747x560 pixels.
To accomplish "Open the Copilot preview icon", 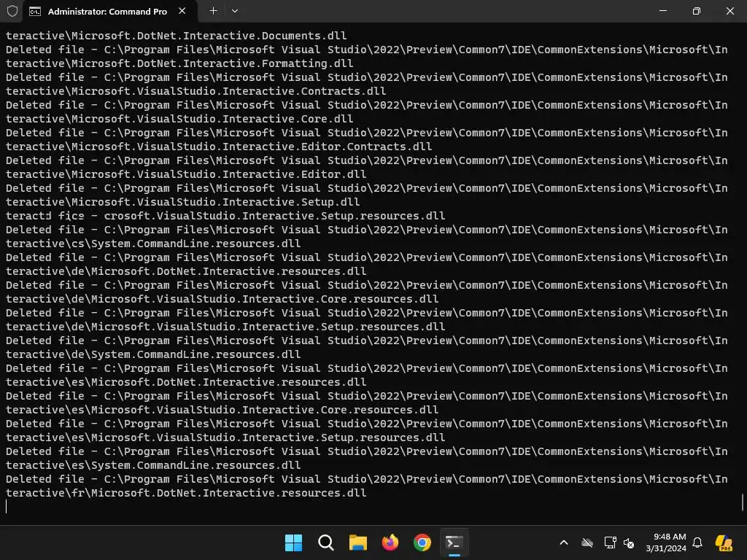I will [724, 542].
